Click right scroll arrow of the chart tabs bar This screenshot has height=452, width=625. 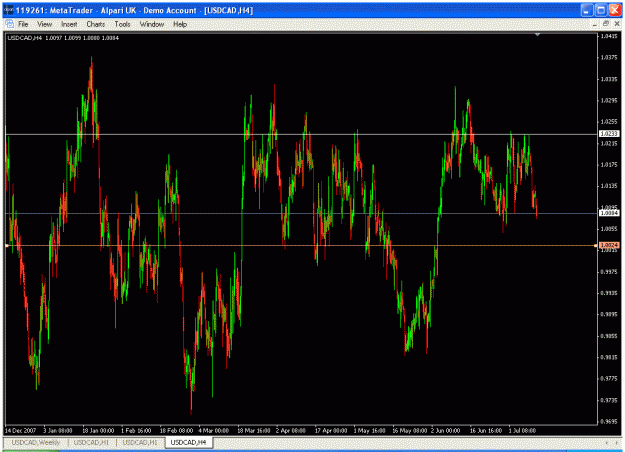click(617, 443)
